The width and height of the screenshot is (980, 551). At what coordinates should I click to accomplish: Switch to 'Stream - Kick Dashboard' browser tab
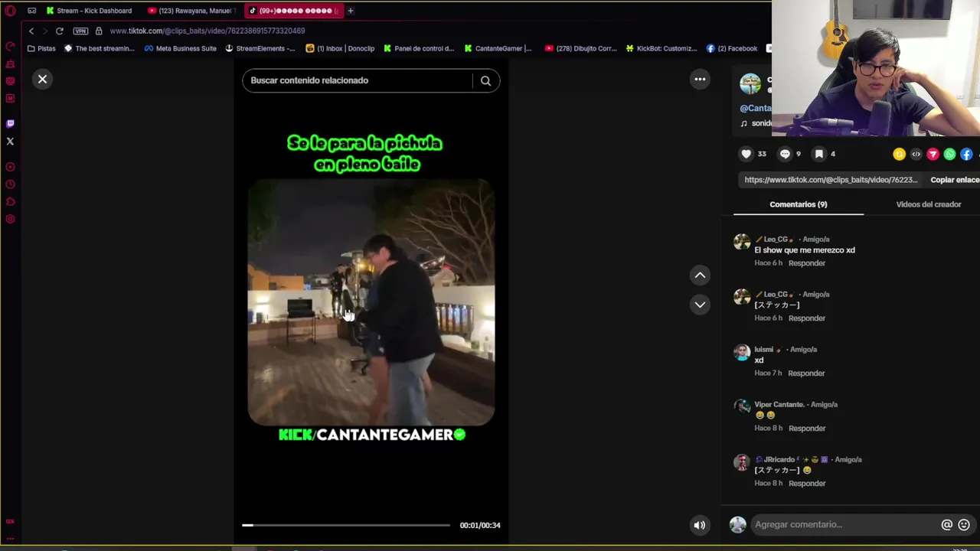pyautogui.click(x=89, y=11)
